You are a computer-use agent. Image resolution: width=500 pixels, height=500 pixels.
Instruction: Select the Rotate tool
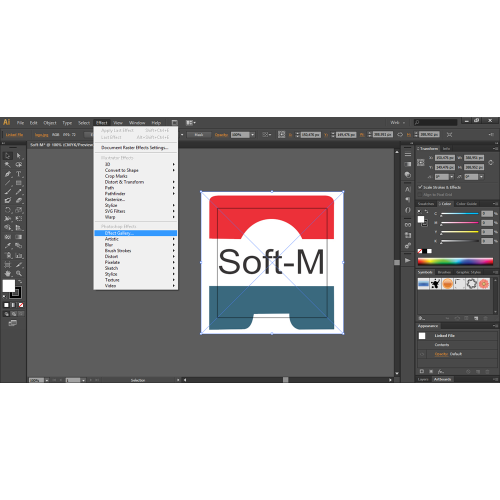pos(8,210)
